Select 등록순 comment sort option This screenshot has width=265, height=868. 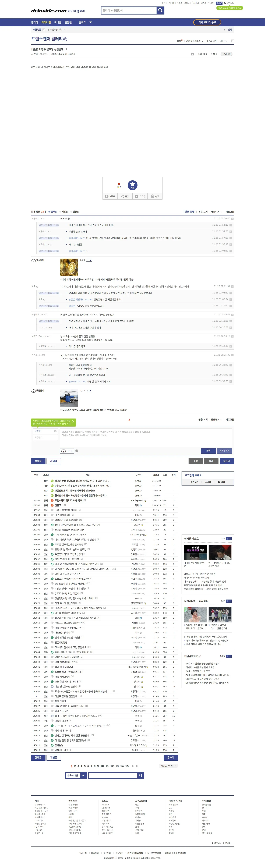(53, 212)
